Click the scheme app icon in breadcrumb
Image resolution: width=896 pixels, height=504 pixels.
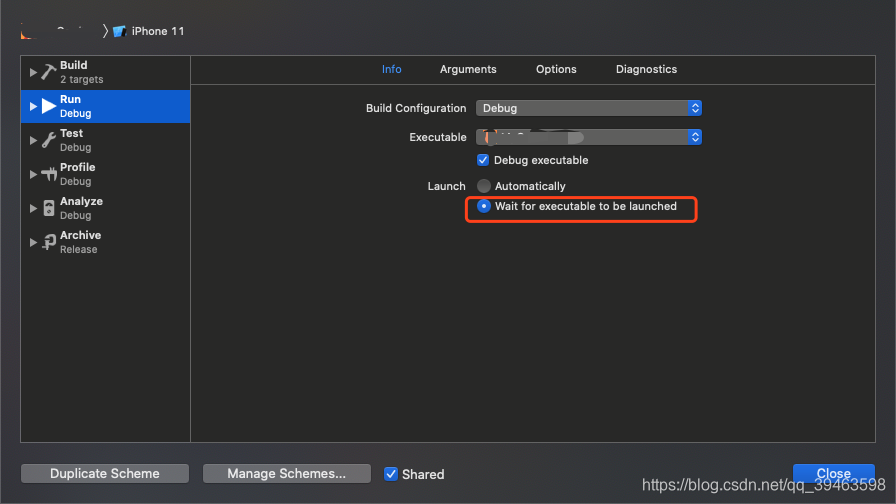point(26,32)
